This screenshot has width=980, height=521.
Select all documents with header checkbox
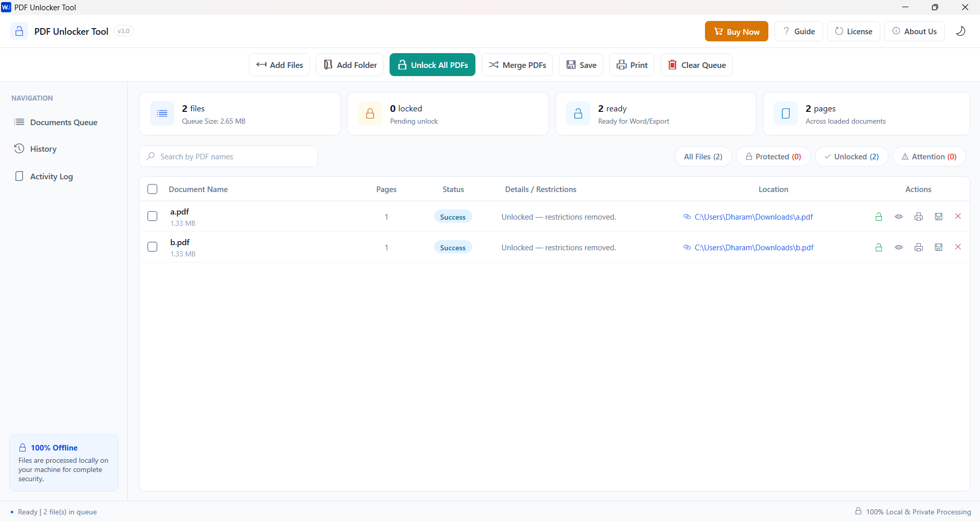[x=152, y=189]
